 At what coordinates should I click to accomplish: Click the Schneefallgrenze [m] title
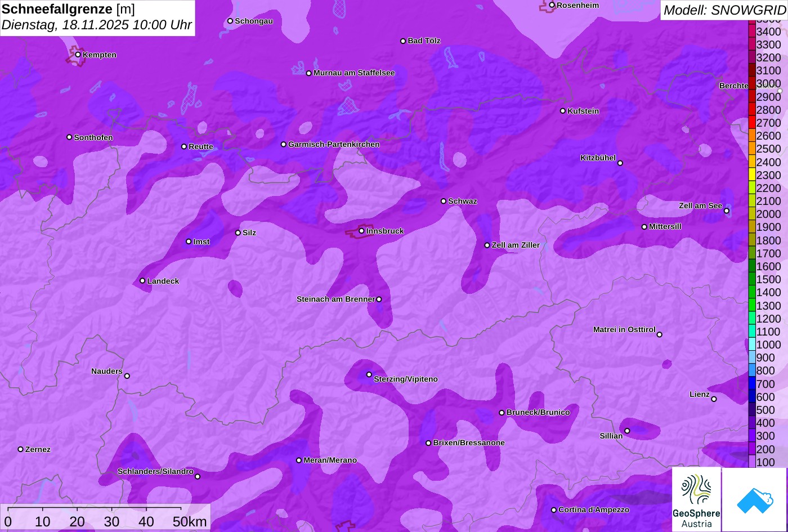coord(68,9)
